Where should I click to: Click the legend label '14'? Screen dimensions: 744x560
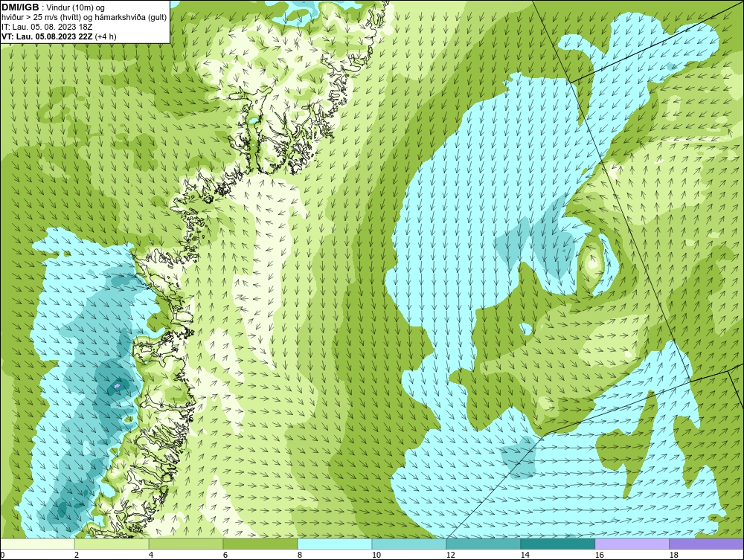pos(525,555)
